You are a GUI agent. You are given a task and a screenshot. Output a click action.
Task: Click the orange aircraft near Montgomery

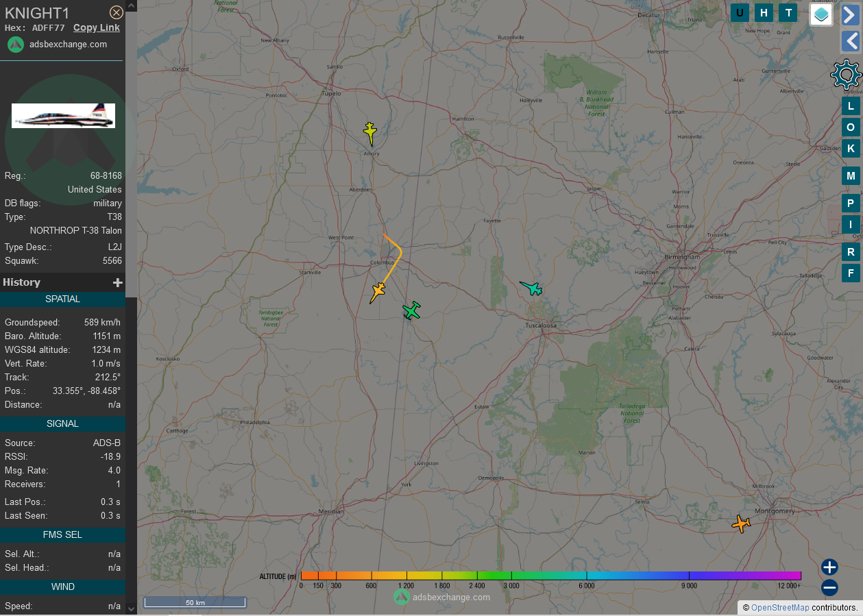(741, 523)
